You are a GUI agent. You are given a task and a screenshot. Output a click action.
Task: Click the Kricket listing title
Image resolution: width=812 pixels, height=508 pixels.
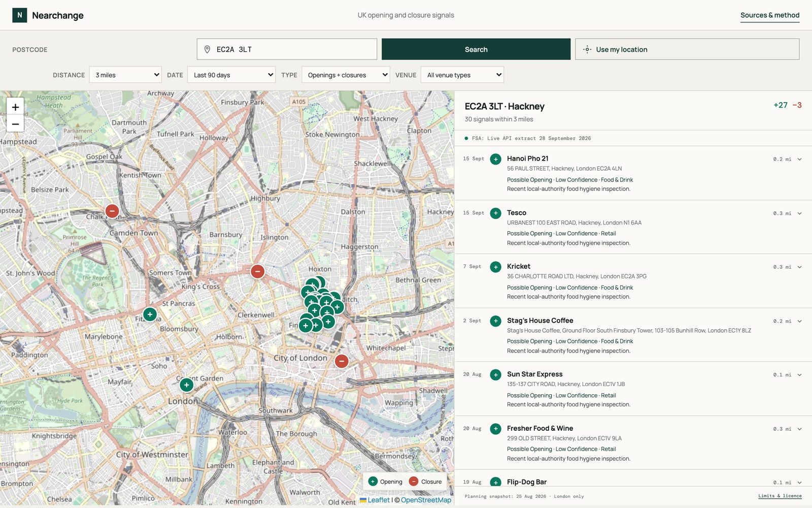[x=519, y=266]
